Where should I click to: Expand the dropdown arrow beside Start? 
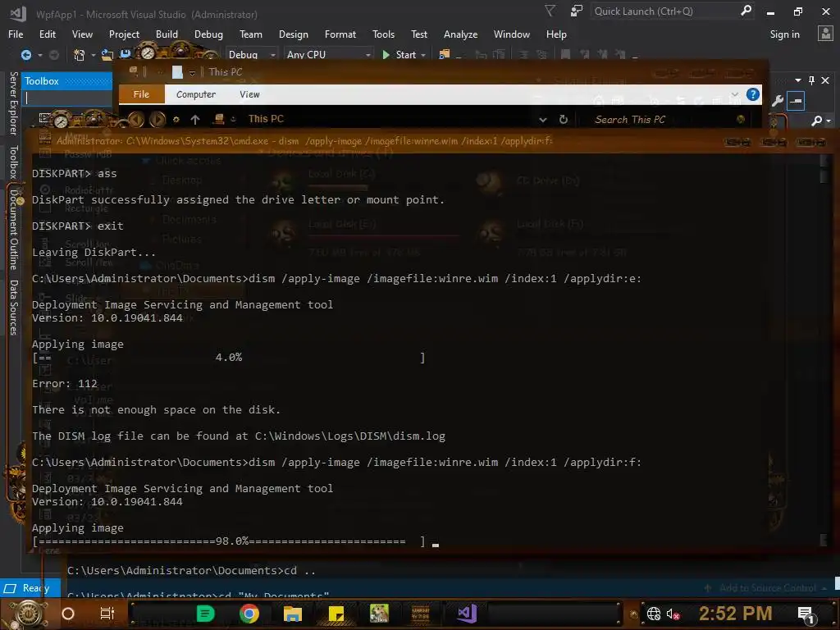[x=423, y=55]
